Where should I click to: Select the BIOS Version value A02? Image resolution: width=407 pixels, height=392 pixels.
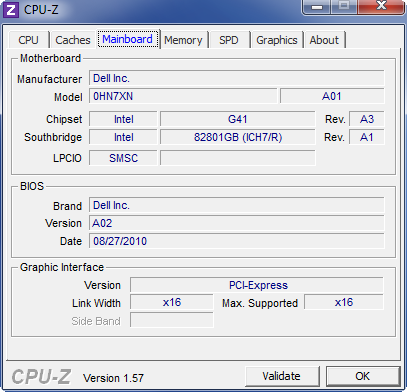point(237,223)
